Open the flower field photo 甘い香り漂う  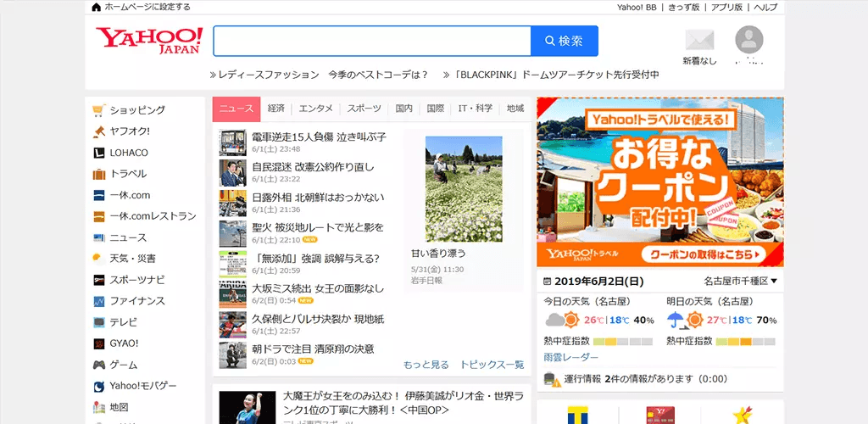tap(464, 189)
